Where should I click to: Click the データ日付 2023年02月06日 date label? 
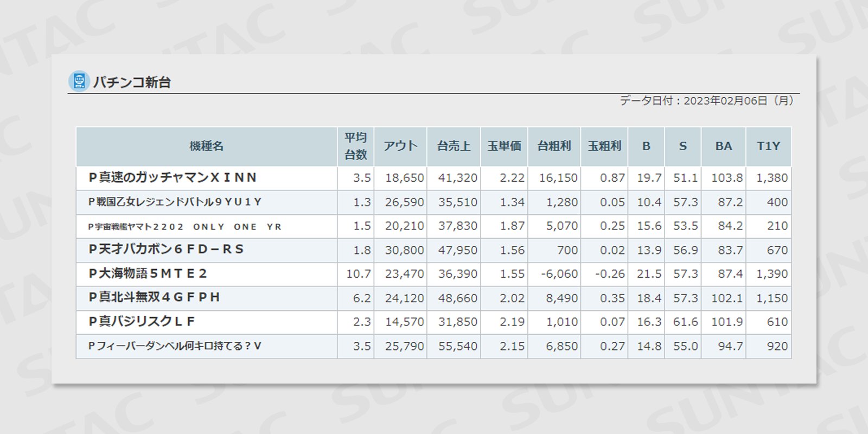pos(706,101)
